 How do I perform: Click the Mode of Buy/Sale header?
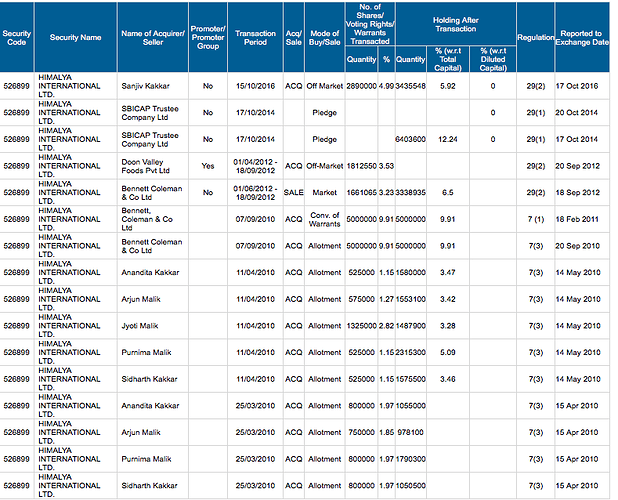(324, 37)
